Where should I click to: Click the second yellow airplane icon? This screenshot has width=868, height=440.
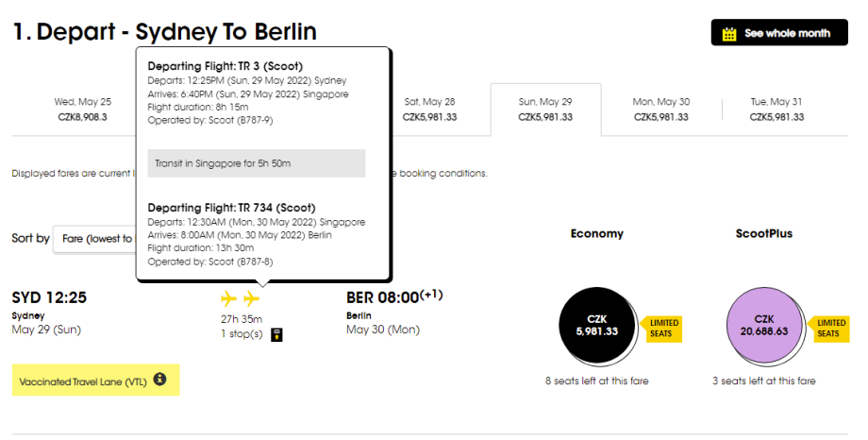[x=252, y=299]
